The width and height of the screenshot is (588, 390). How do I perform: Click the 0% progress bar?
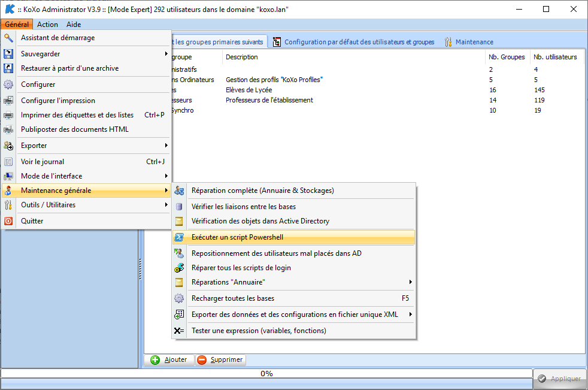[266, 373]
